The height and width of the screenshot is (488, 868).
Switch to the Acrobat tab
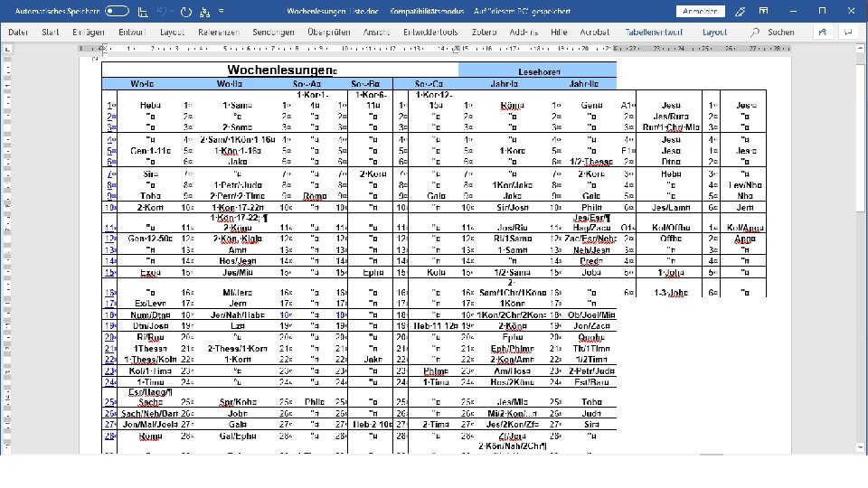coord(595,33)
